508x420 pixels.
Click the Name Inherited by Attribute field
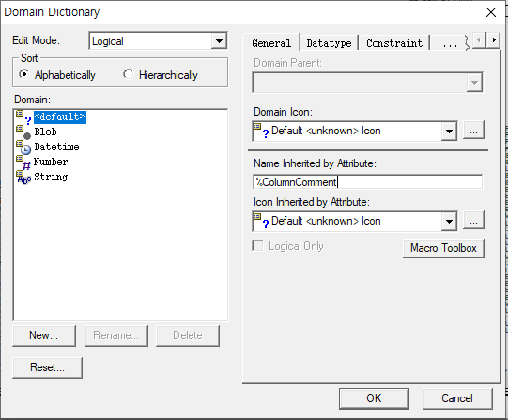pyautogui.click(x=367, y=181)
